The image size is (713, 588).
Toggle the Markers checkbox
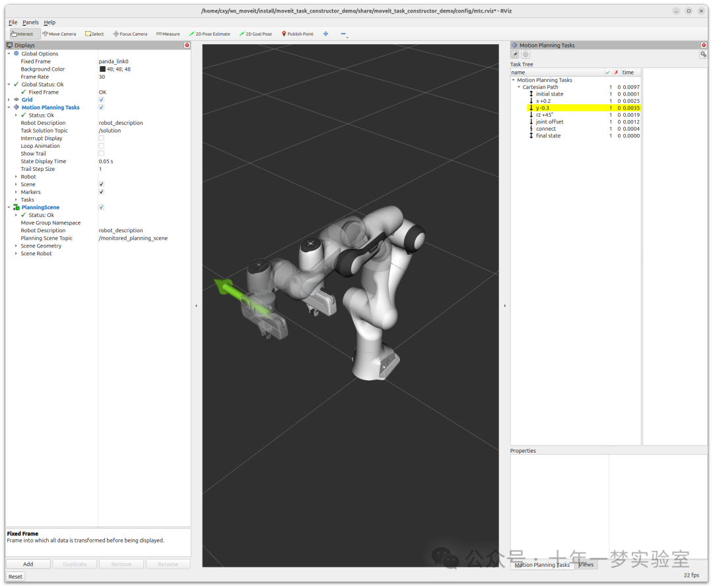[102, 192]
